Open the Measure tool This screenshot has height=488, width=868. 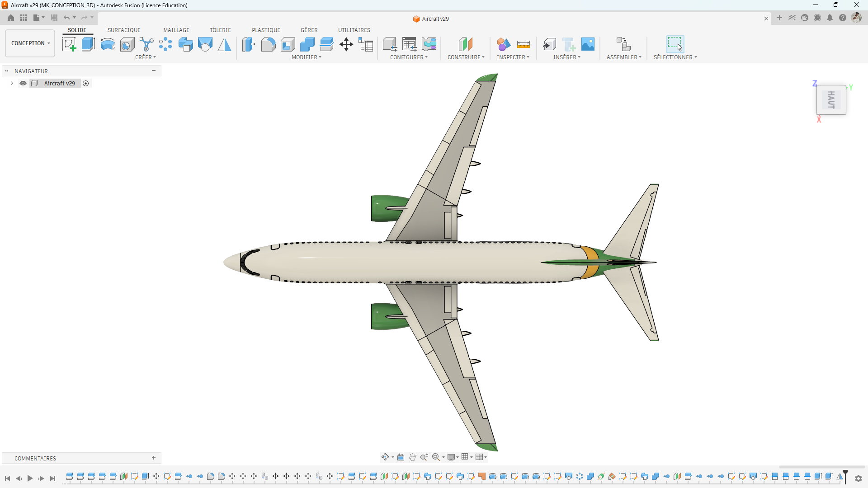tap(523, 44)
